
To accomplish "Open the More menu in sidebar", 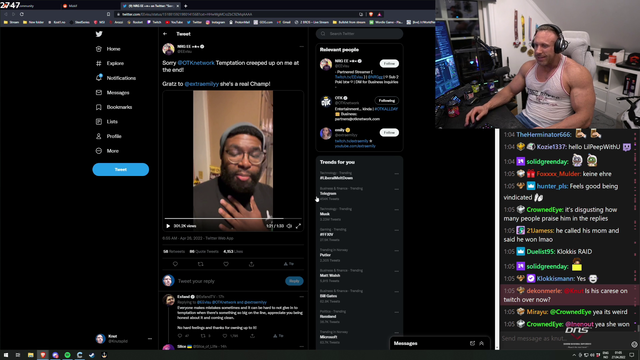I will pos(107,151).
